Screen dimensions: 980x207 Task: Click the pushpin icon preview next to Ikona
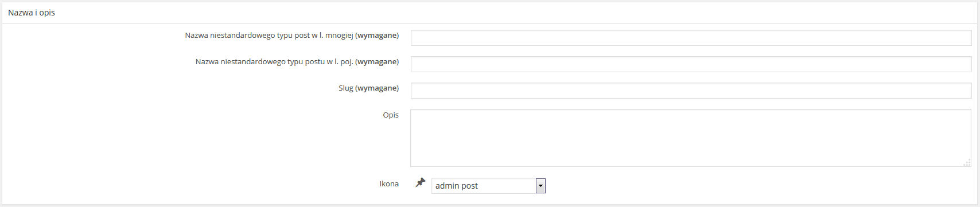tap(421, 183)
